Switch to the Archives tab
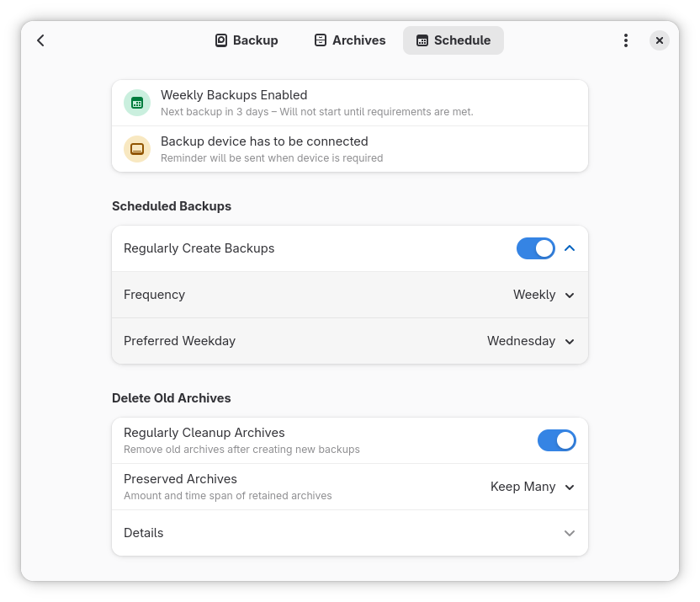The height and width of the screenshot is (602, 700). 350,40
